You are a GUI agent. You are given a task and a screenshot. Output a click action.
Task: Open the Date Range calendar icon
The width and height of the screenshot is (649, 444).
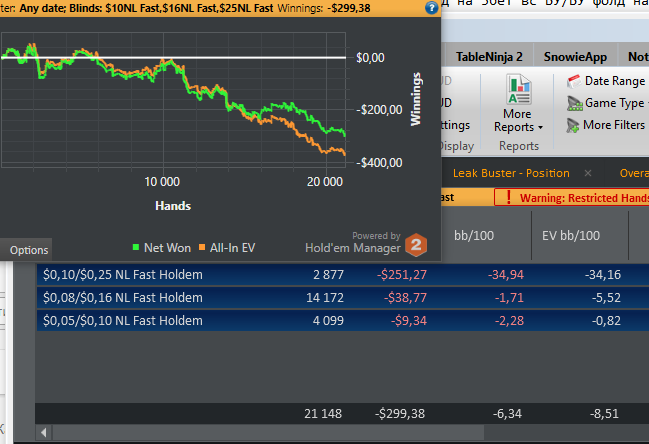[574, 81]
